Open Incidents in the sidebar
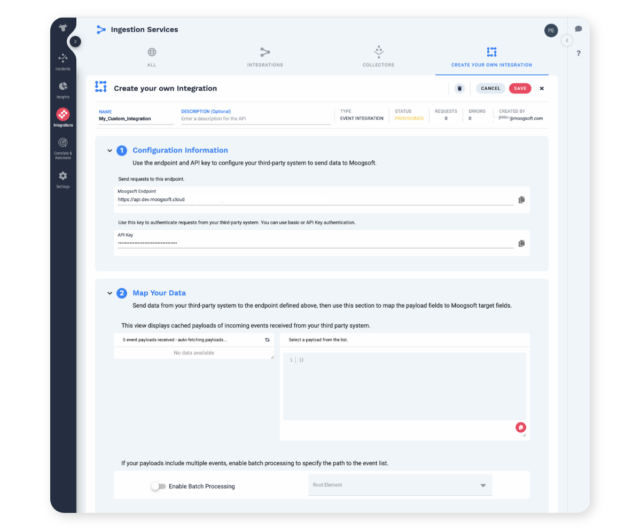The width and height of the screenshot is (640, 530). (63, 61)
